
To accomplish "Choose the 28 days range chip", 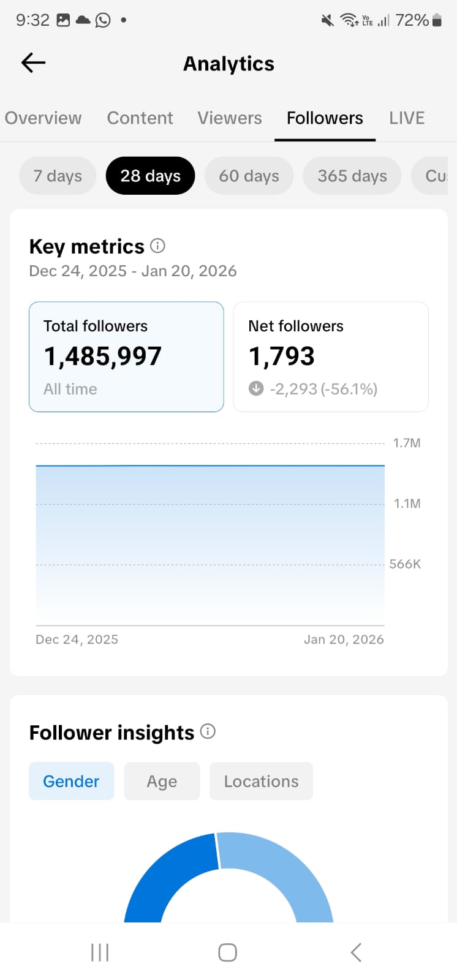I will coord(150,176).
